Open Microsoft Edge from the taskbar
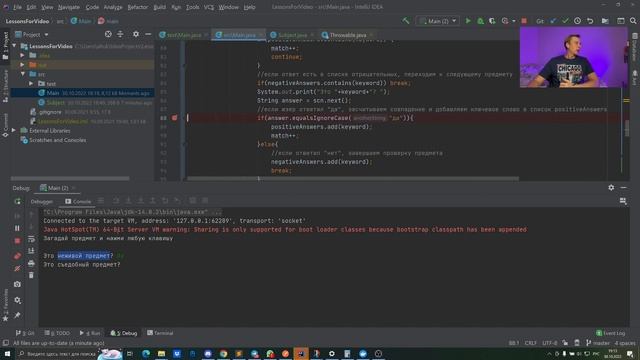 click(x=146, y=353)
